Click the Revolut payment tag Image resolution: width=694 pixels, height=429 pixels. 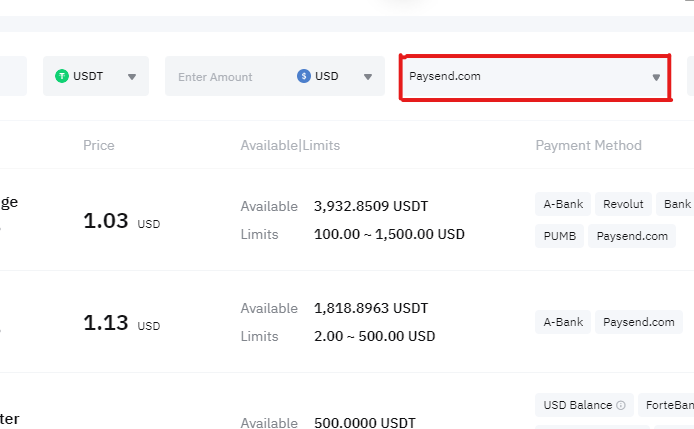click(x=623, y=204)
